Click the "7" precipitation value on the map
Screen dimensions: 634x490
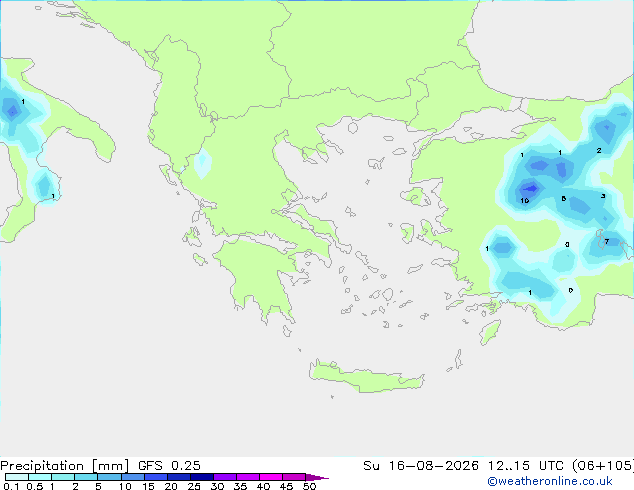click(x=607, y=241)
